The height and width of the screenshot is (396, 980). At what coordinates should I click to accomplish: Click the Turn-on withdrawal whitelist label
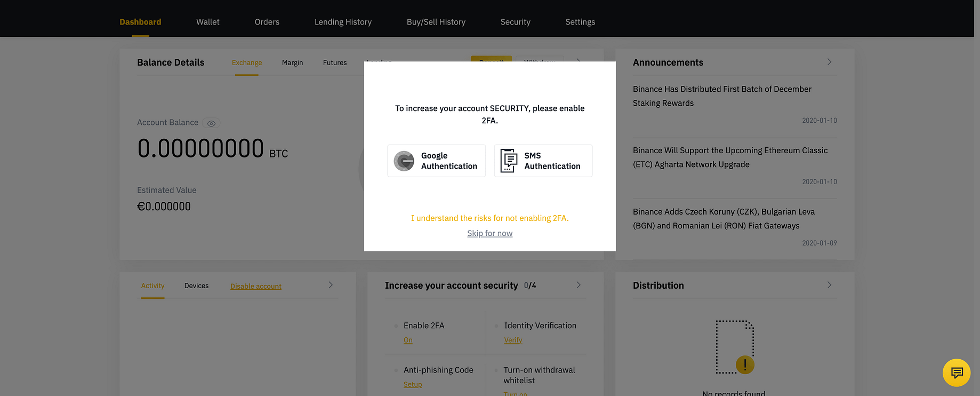pyautogui.click(x=539, y=375)
